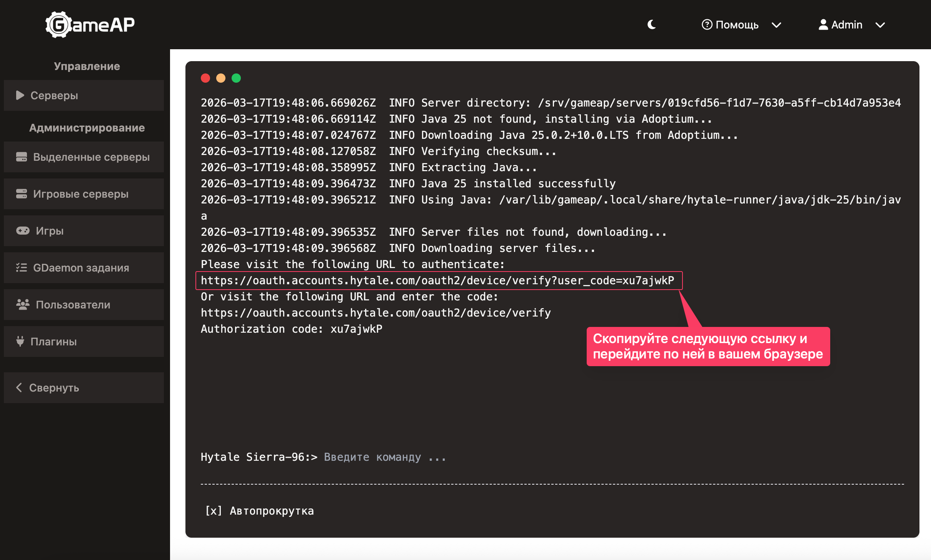Toggle dark mode moon icon
Viewport: 931px width, 560px height.
652,25
